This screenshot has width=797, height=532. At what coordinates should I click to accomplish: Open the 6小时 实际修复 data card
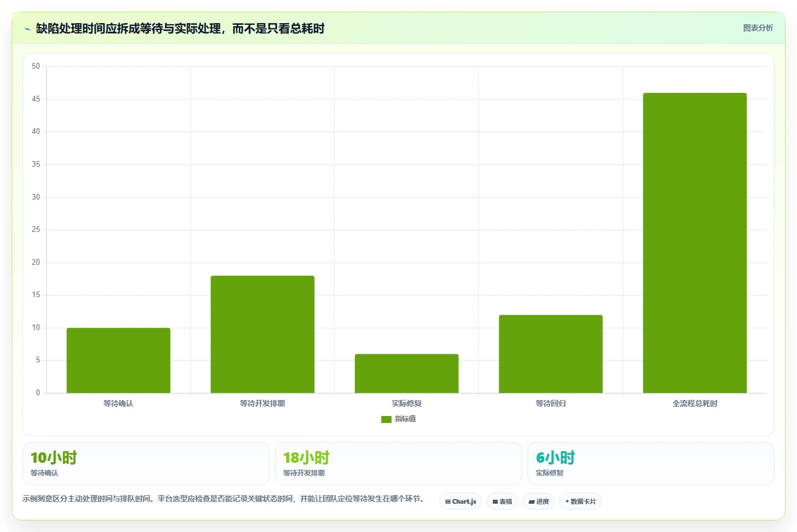[x=651, y=463]
